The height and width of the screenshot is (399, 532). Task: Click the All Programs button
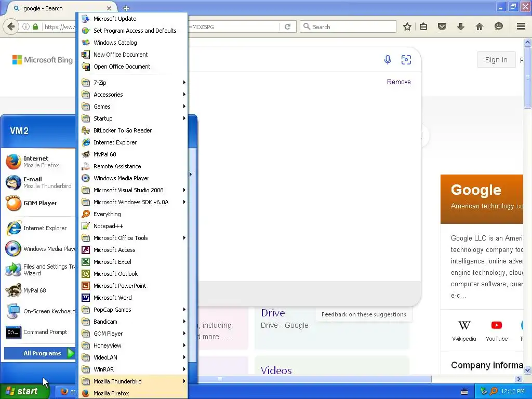click(39, 353)
